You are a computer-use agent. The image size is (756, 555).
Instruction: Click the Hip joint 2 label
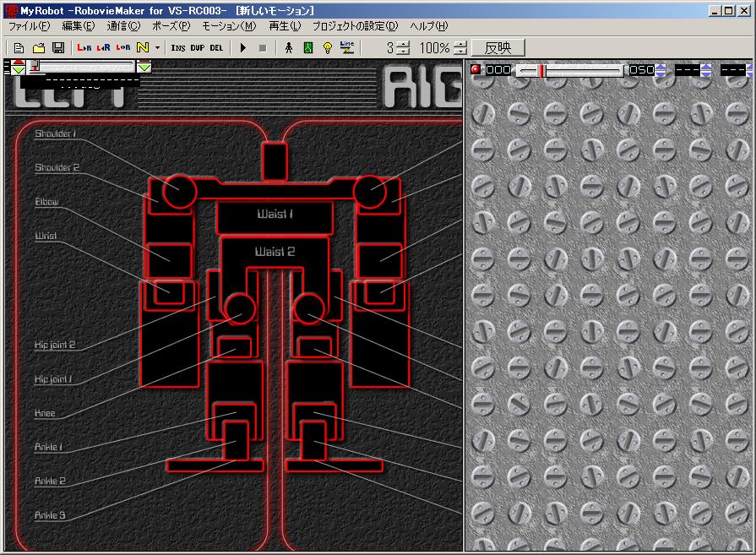[x=55, y=345]
